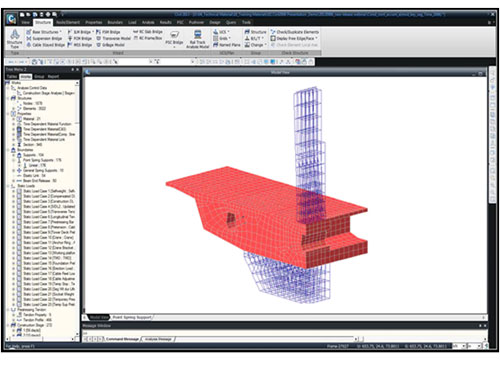Switch to Analysis Message tab
The width and height of the screenshot is (500, 370).
158,339
